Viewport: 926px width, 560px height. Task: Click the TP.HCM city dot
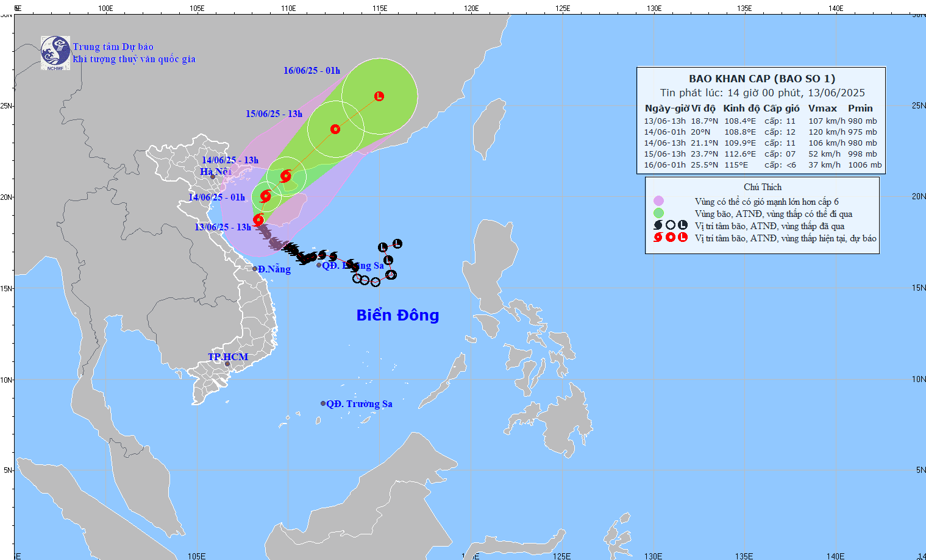coord(227,364)
